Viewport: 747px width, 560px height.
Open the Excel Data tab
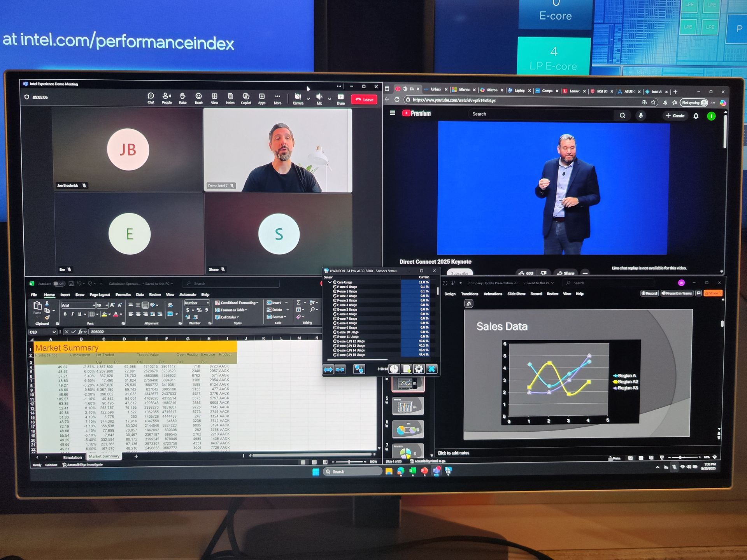(140, 295)
